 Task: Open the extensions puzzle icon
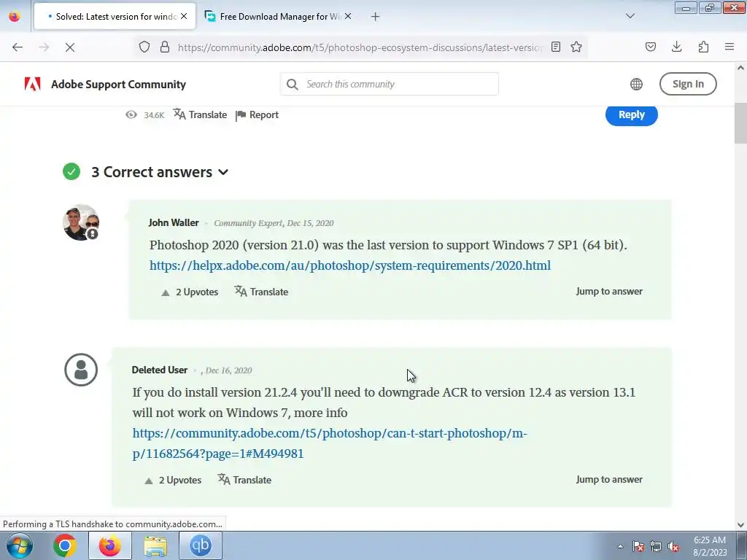tap(703, 47)
